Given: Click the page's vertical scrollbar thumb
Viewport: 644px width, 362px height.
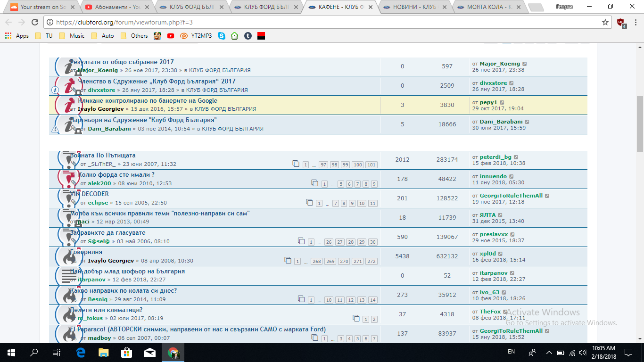Looking at the screenshot, I should [x=640, y=123].
